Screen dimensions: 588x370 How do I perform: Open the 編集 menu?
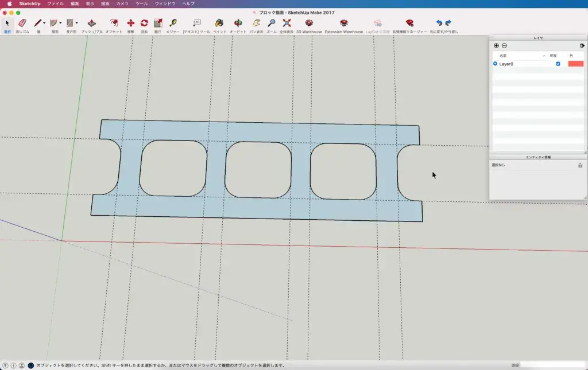pos(75,4)
